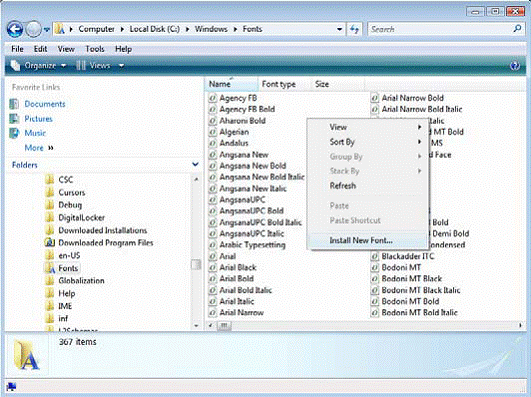The image size is (531, 397).
Task: Click the network icon in the status bar
Action: (x=11, y=387)
